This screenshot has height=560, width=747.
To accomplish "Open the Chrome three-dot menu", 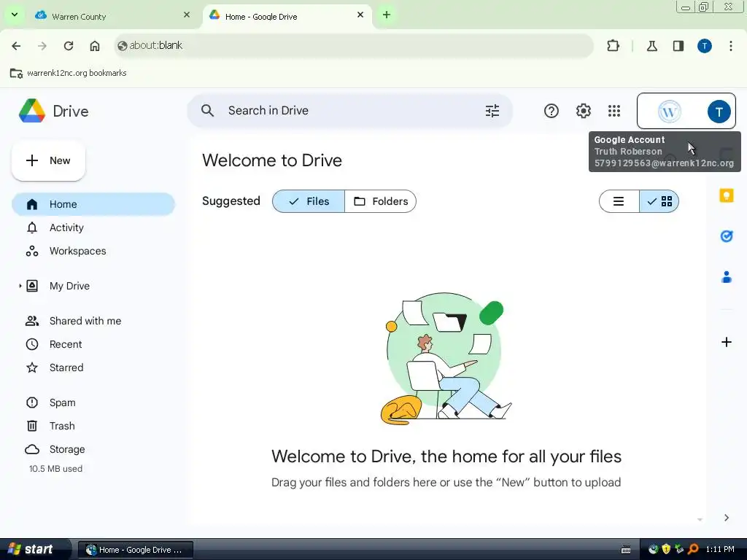I will (x=731, y=46).
